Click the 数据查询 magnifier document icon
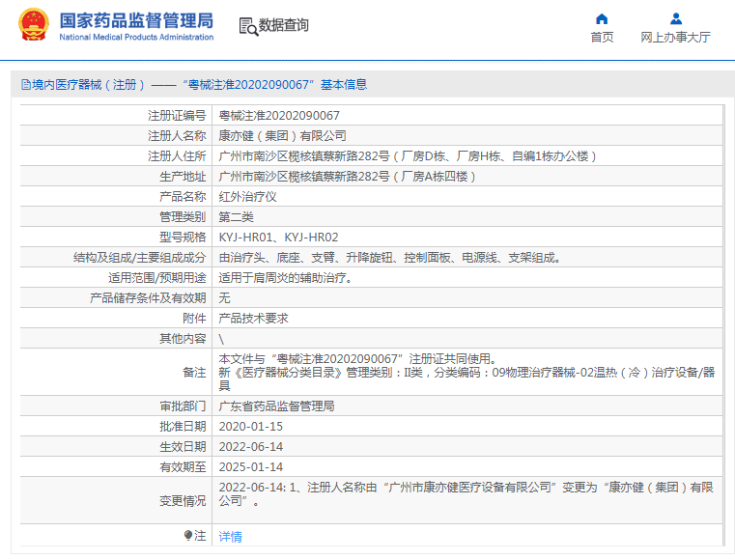Screen dimensions: 735x560 (247, 26)
